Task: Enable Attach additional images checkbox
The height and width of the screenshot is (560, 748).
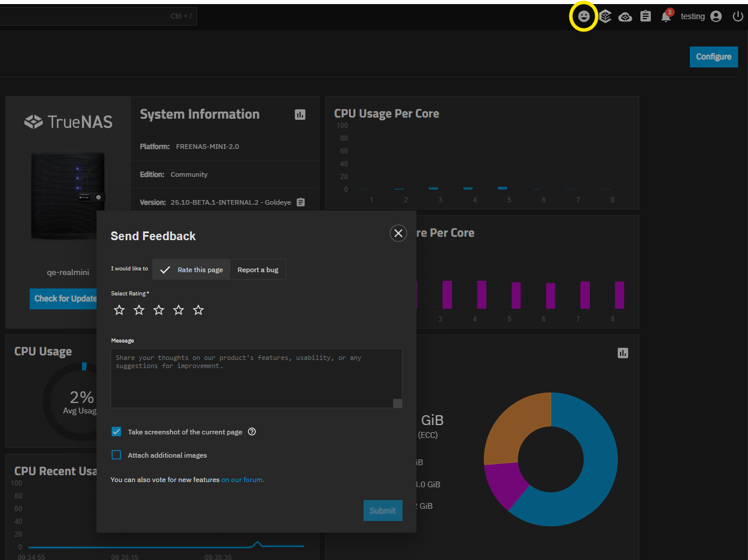Action: [116, 455]
